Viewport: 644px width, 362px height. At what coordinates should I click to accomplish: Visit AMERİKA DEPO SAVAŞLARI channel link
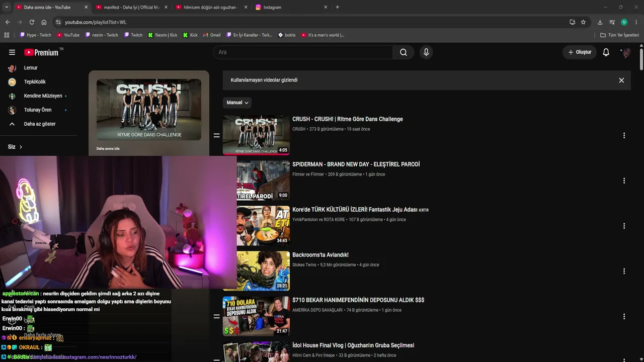[x=317, y=310]
